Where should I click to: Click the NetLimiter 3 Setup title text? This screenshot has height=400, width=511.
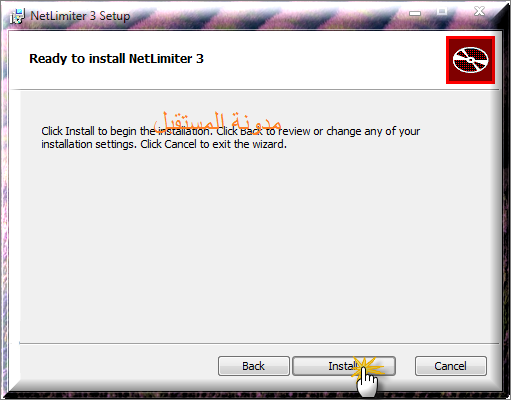(x=80, y=16)
